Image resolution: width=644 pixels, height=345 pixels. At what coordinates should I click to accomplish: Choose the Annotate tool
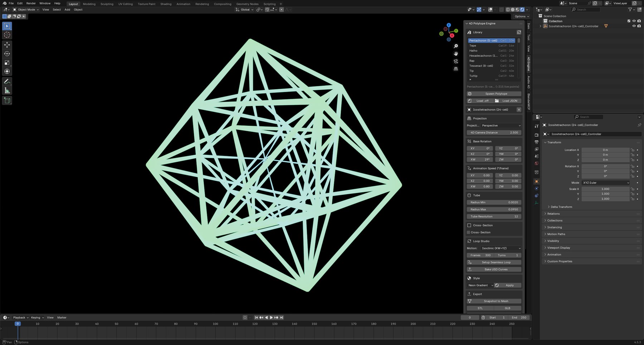pyautogui.click(x=7, y=82)
